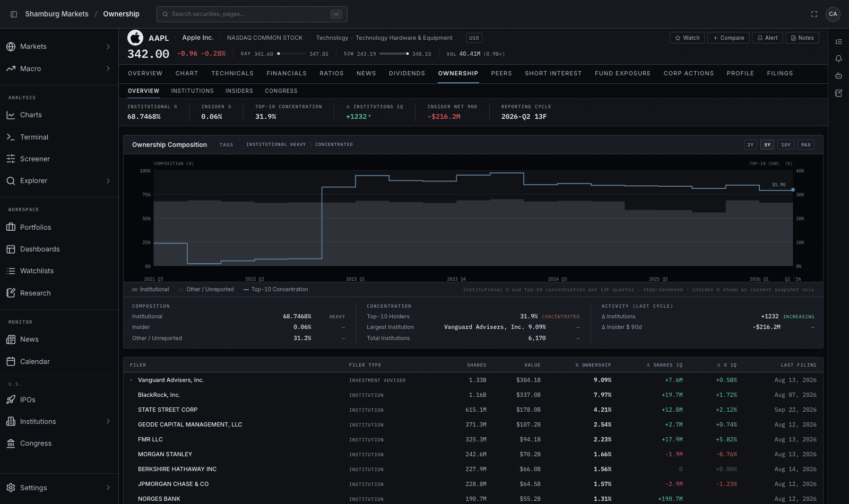Click Compare button
The height and width of the screenshot is (504, 849).
(729, 38)
